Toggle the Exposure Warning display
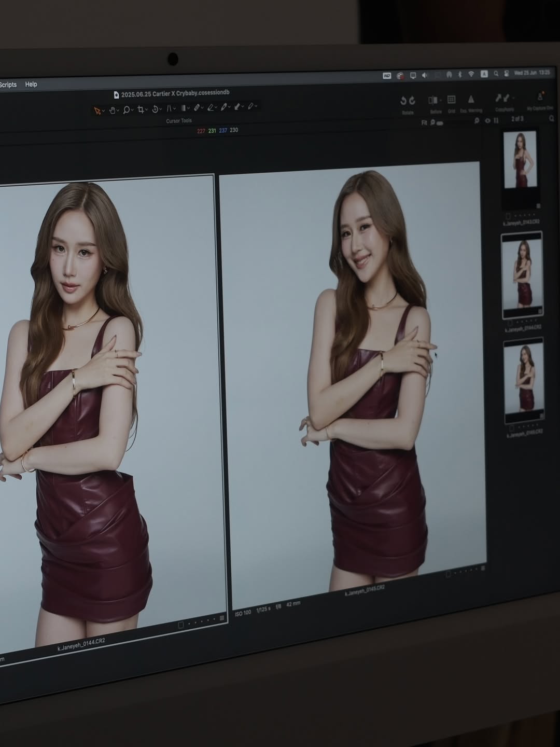This screenshot has width=560, height=747. click(471, 100)
